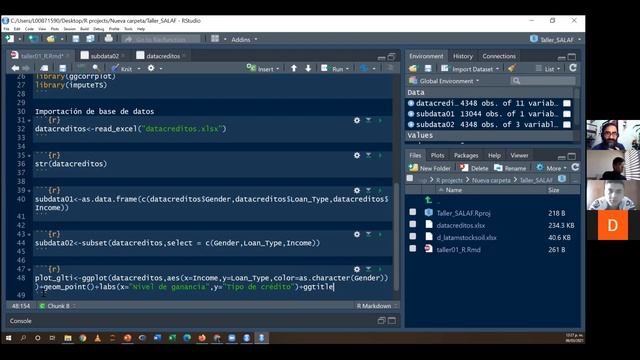Save current document from the main toolbar
Viewport: 640px width, 360px height.
click(76, 39)
